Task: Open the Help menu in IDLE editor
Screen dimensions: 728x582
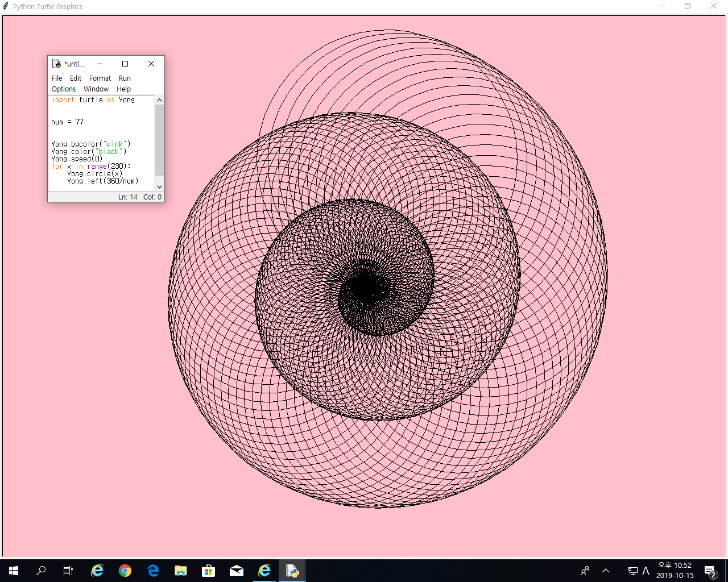Action: coord(123,89)
